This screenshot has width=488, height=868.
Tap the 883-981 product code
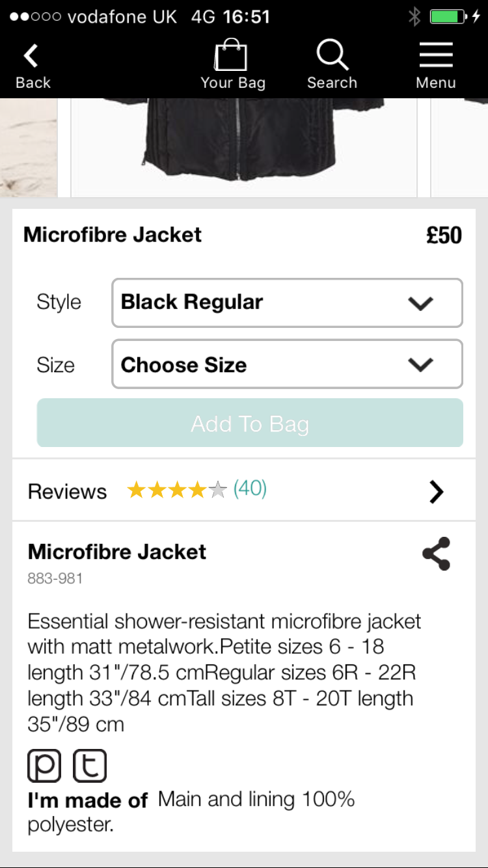coord(55,578)
